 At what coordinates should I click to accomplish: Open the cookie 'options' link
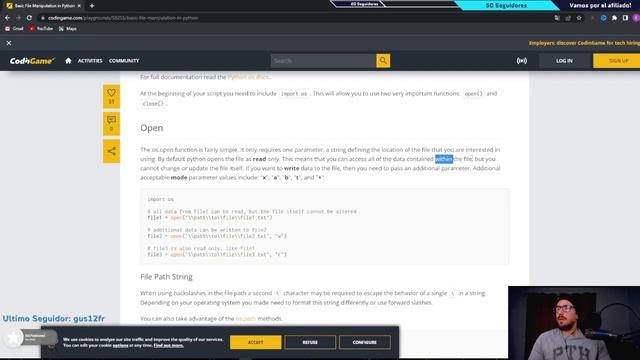tap(120, 345)
